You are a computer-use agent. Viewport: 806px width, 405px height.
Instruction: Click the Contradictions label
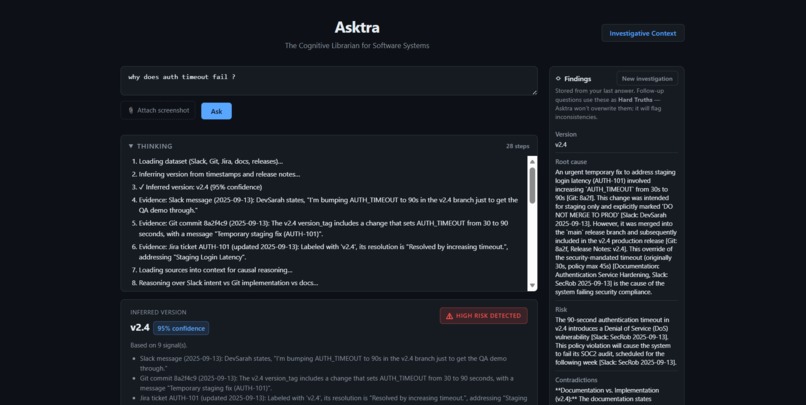point(576,380)
